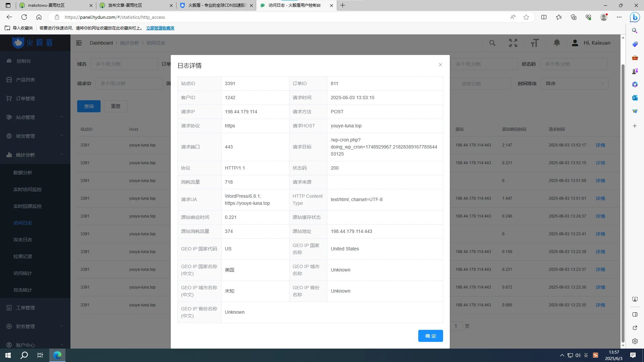Open notifications bell icon
The image size is (644, 362).
tap(557, 43)
